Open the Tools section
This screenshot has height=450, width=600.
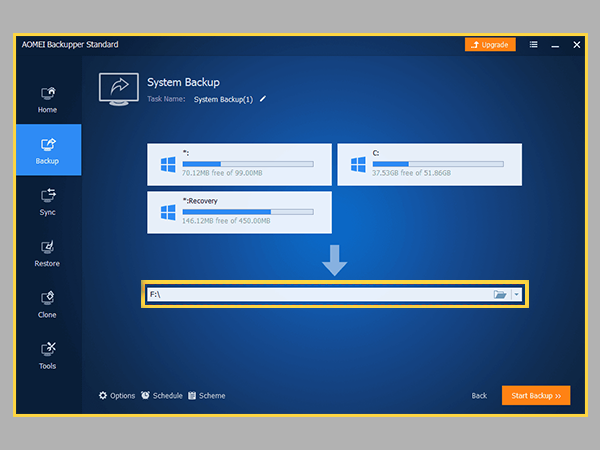[47, 356]
